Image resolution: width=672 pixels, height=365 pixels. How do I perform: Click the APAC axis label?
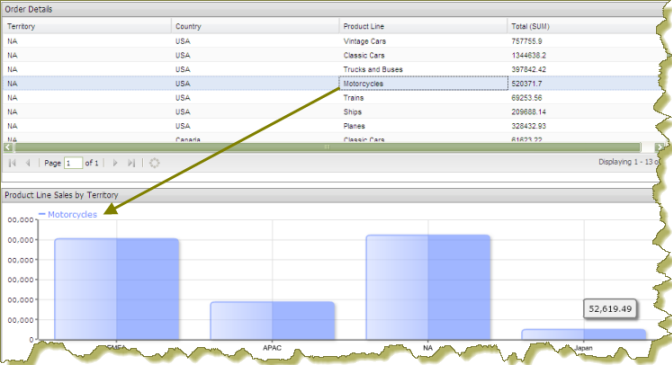(272, 348)
